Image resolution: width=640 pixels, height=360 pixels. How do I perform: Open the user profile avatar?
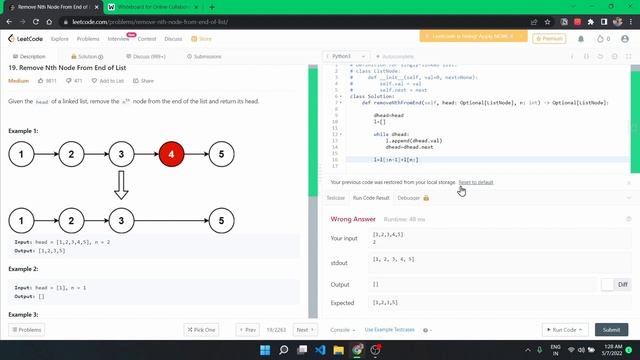pyautogui.click(x=625, y=39)
